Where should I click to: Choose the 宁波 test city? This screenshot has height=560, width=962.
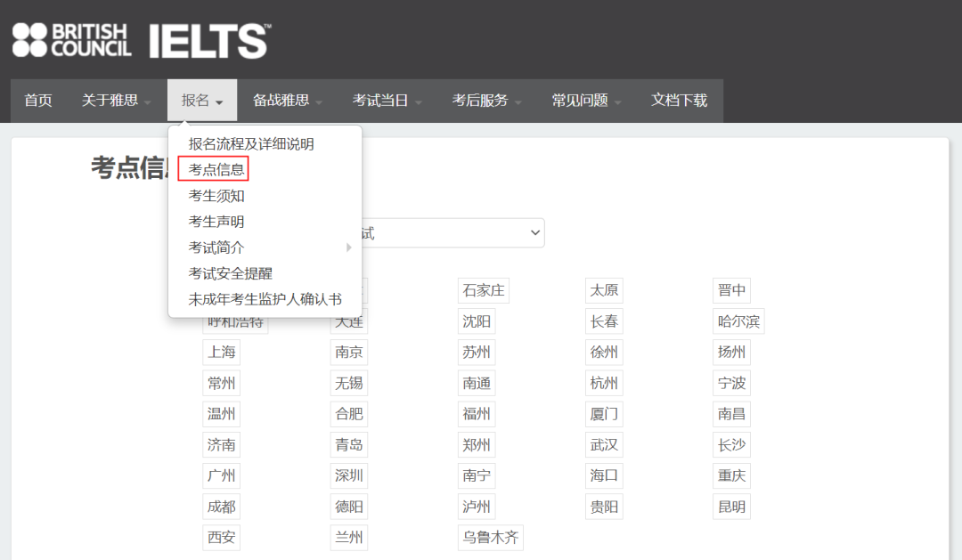(731, 384)
